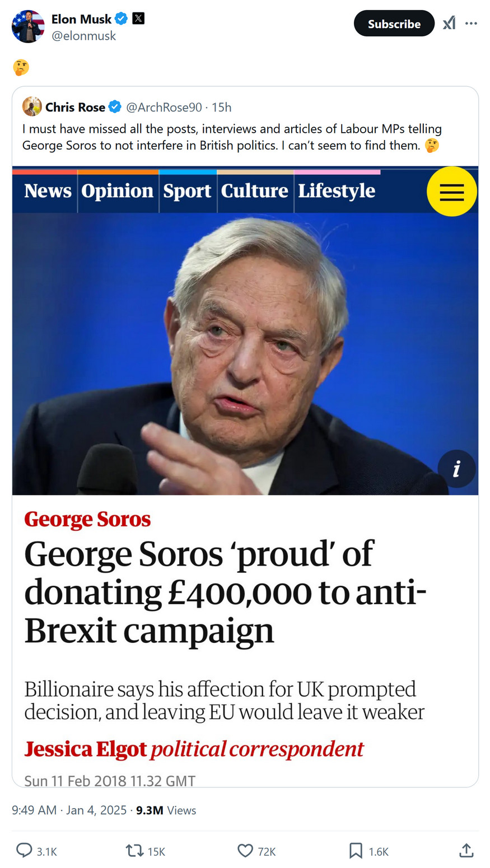Open the red George Soros topic link
Viewport: 490px width, 868px height.
[x=87, y=519]
